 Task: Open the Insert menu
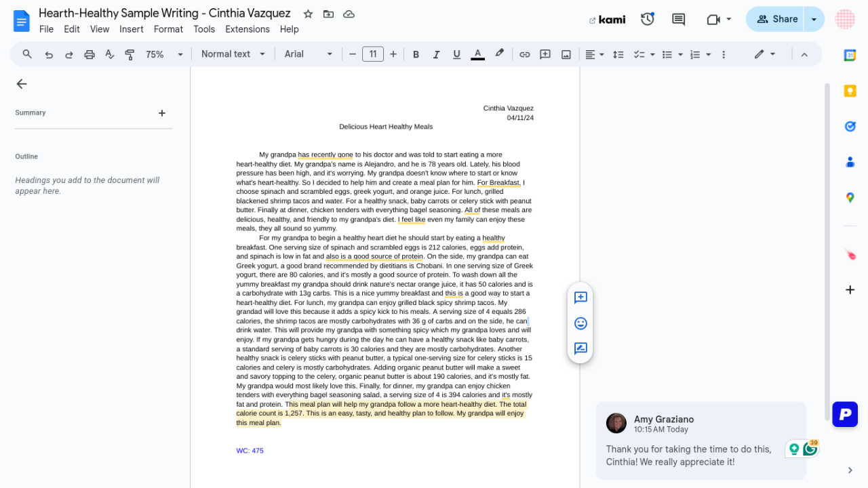132,29
